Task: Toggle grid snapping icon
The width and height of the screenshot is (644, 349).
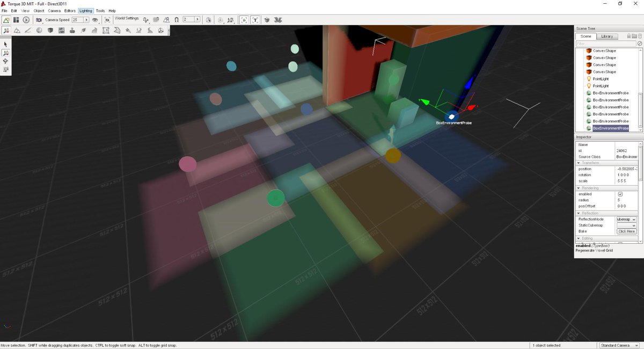Action: pyautogui.click(x=156, y=20)
